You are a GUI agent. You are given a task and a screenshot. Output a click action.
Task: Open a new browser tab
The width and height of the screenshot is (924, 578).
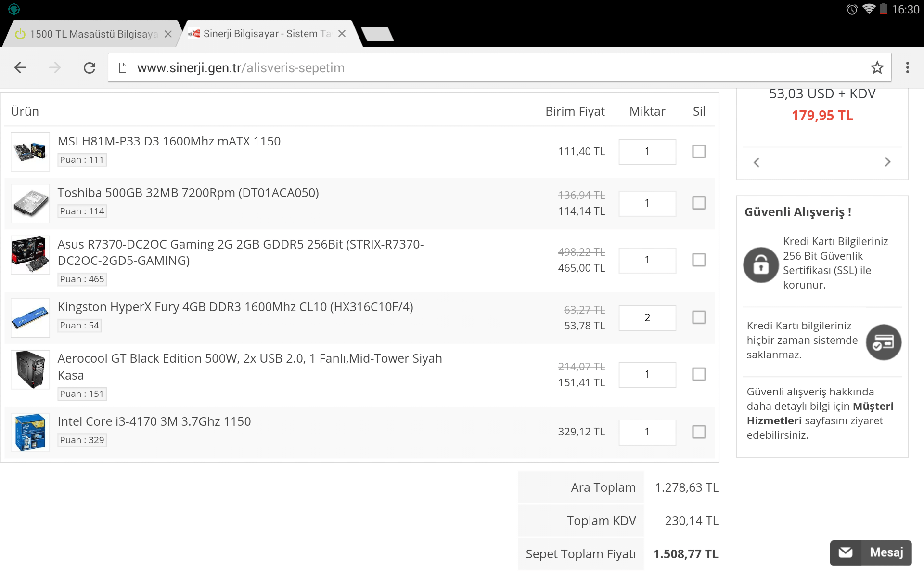click(x=377, y=34)
